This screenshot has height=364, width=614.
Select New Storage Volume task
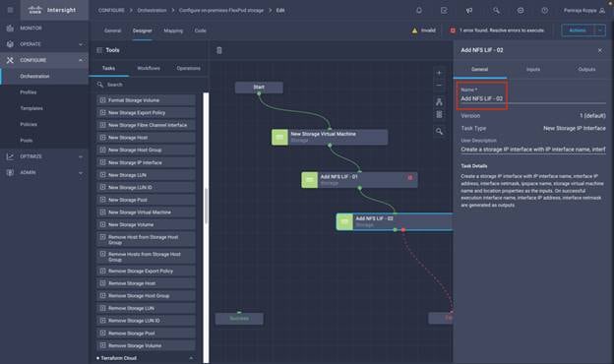[x=146, y=224]
